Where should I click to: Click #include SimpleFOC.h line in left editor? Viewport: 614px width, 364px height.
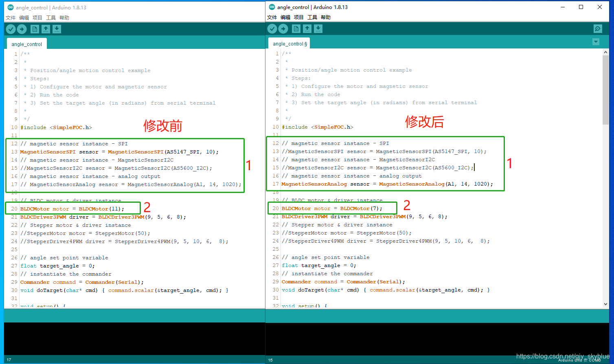pyautogui.click(x=56, y=127)
